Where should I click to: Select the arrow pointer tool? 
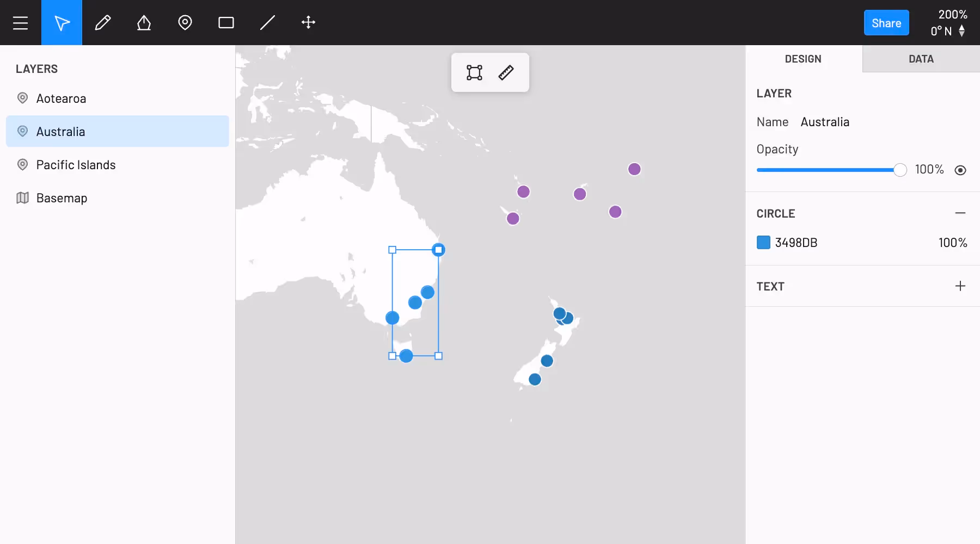[x=62, y=23]
